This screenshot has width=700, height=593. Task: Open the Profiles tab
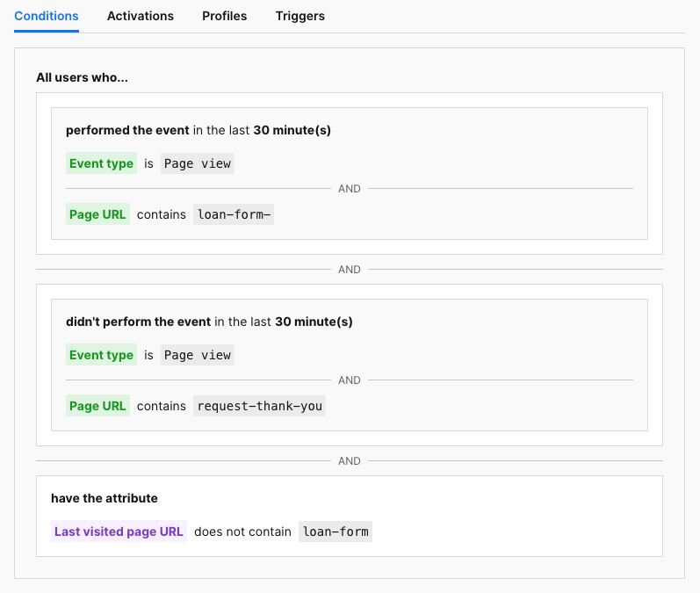[x=224, y=16]
